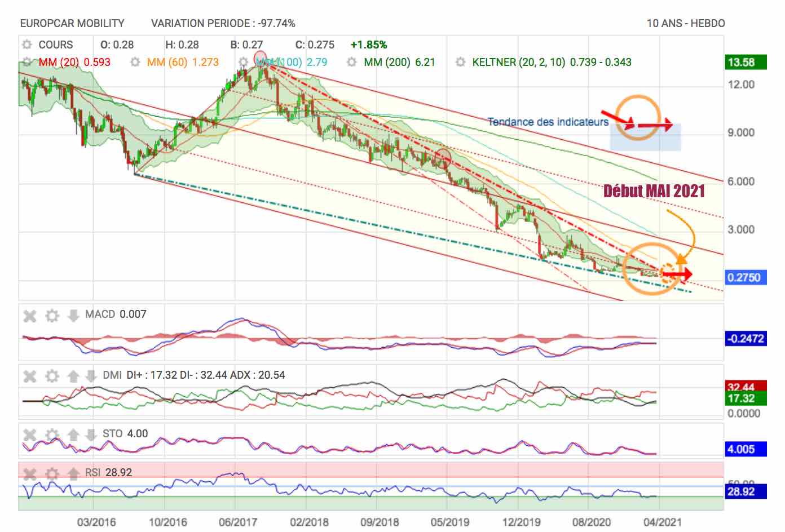Click the -0.2472 MACD axis tag
Viewport: 785px width, 532px height.
[x=746, y=339]
